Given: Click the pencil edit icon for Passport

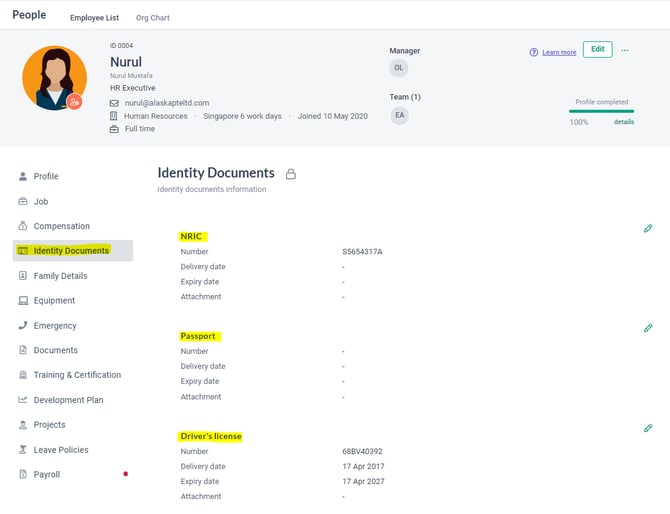Looking at the screenshot, I should pos(648,328).
